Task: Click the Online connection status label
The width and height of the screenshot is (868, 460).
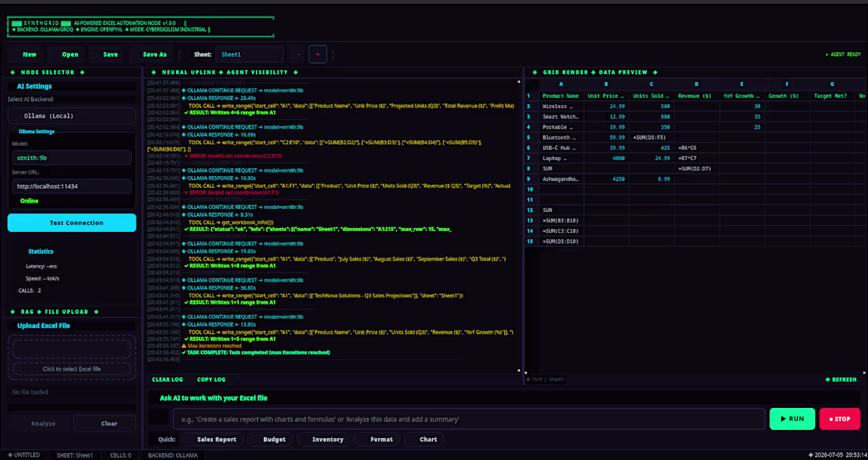Action: 29,201
